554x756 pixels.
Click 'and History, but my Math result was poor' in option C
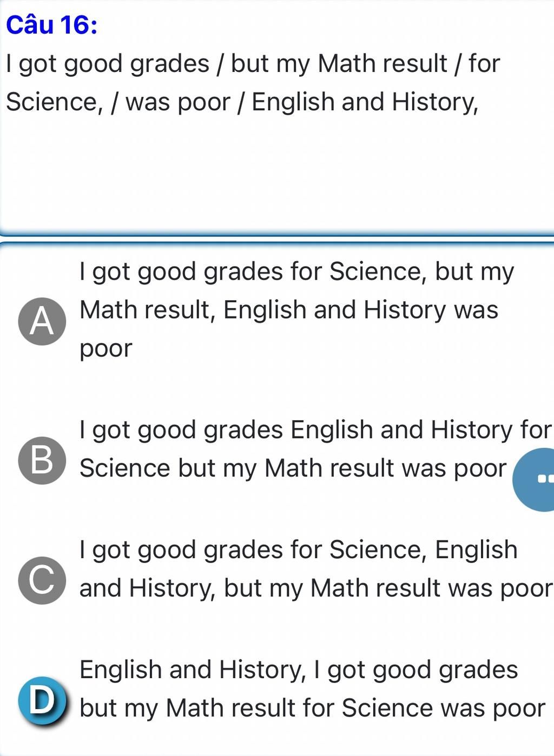[x=316, y=588]
